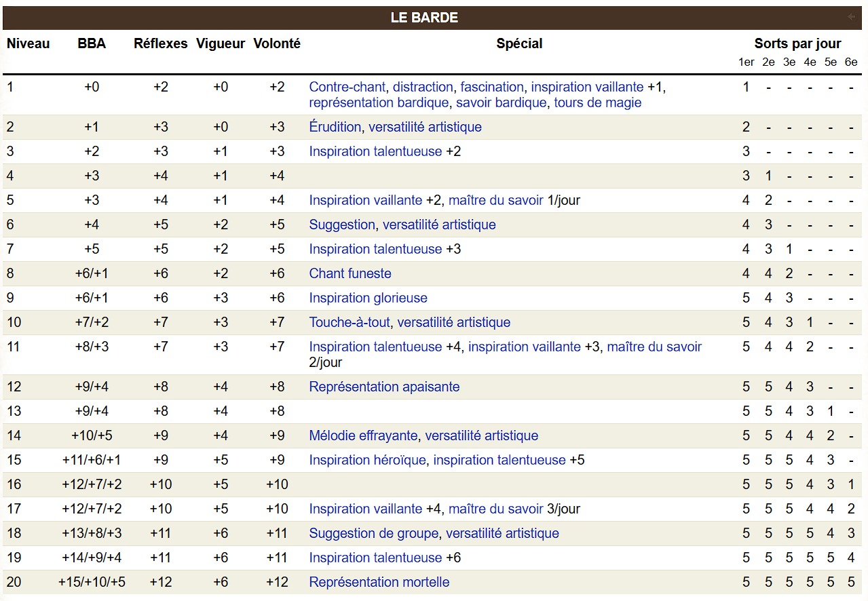
Task: Open the Chant funeste link
Action: pos(350,274)
